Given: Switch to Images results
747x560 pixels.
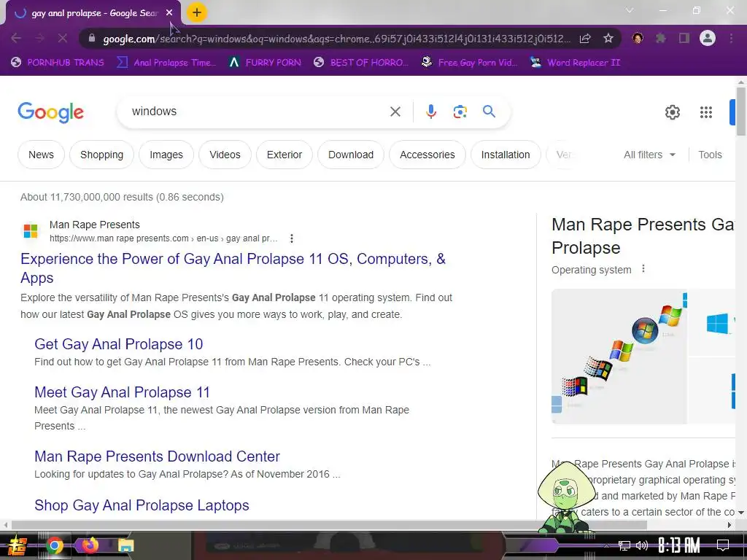Looking at the screenshot, I should [x=166, y=155].
